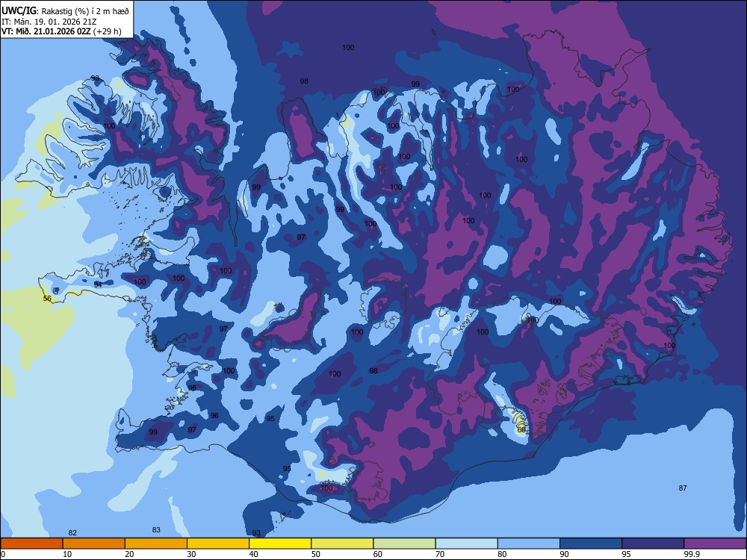
Task: Click the '82' humidity value on the map
Action: (72, 533)
